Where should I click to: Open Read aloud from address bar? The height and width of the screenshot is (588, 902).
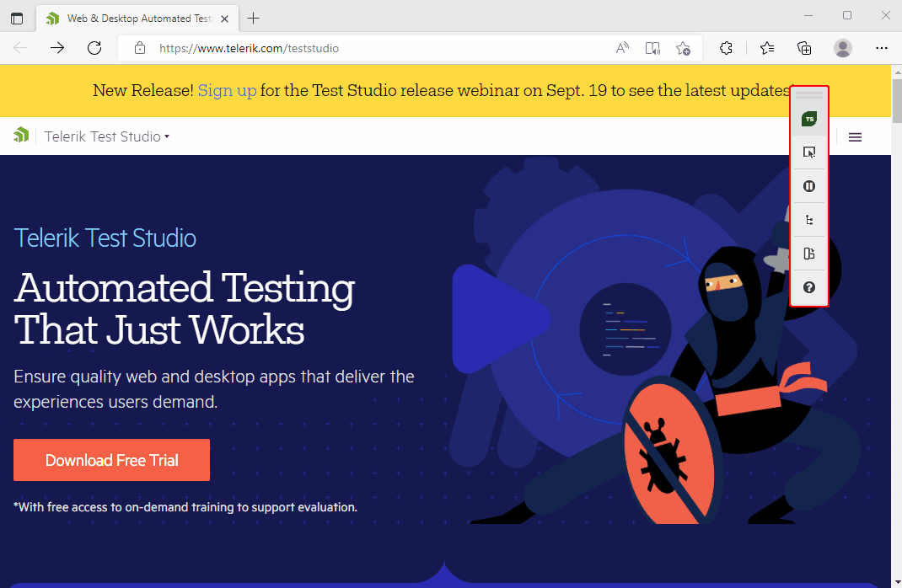tap(622, 48)
